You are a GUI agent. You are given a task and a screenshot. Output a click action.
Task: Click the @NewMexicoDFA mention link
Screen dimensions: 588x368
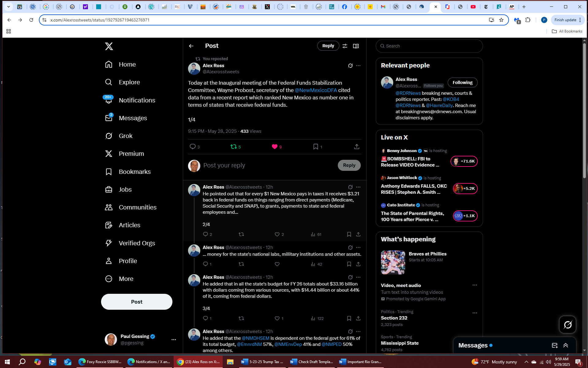(316, 90)
